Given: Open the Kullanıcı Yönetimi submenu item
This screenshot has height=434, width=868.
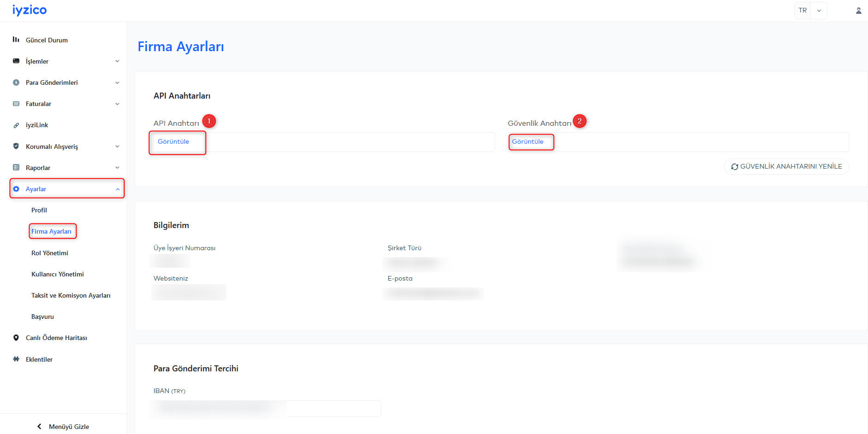Looking at the screenshot, I should point(58,274).
